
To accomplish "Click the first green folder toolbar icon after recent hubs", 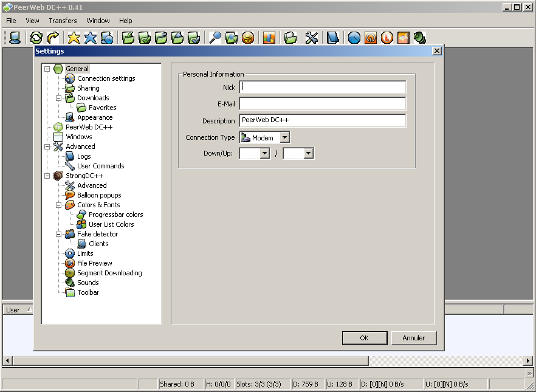I will pyautogui.click(x=128, y=38).
